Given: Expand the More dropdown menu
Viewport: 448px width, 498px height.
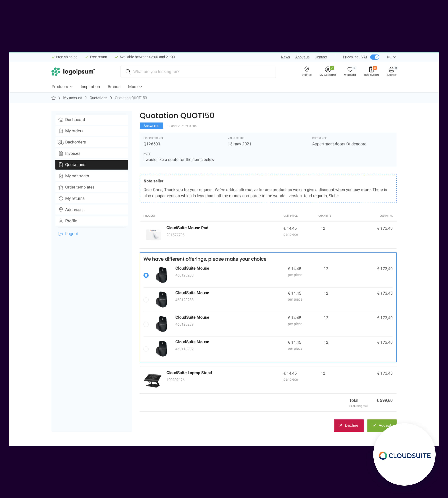Looking at the screenshot, I should point(135,87).
